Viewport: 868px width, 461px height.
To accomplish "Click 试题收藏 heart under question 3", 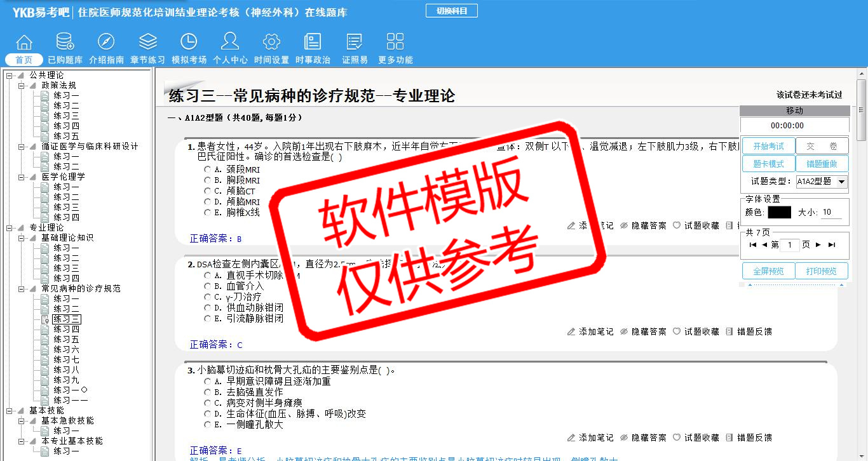I will click(696, 438).
